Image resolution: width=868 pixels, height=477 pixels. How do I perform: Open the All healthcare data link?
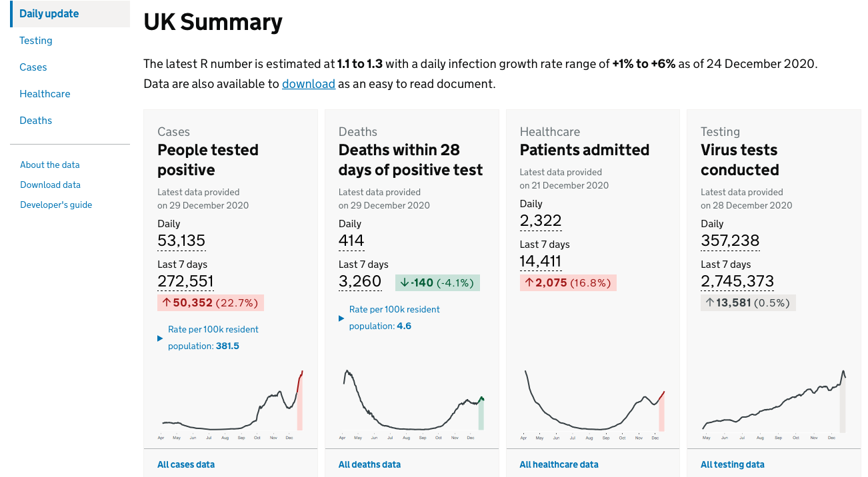pos(559,464)
